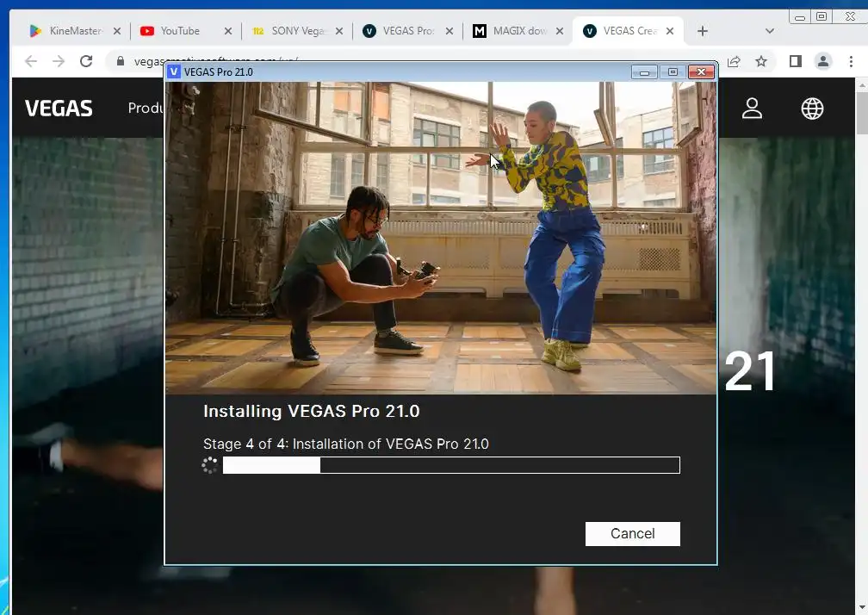Open the tab search dropdown arrow
Screen dimensions: 868x615
tap(770, 31)
